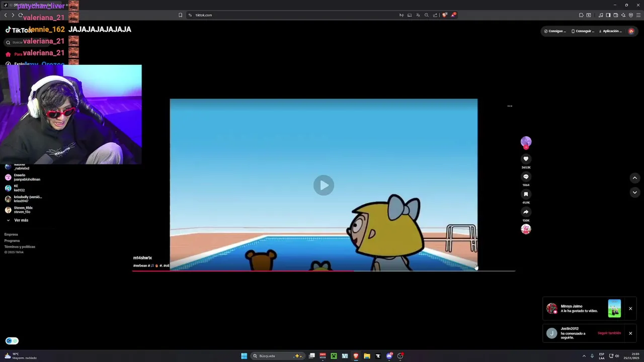The image size is (644, 362).
Task: Expand the following list with Ver más
Action: (x=21, y=220)
